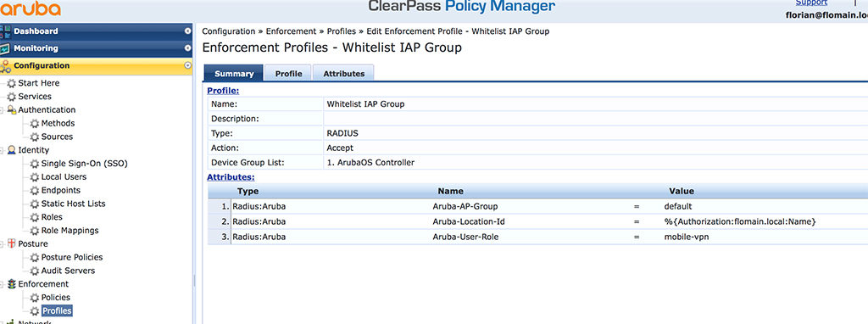
Task: Open Policies under Enforcement
Action: coord(56,298)
